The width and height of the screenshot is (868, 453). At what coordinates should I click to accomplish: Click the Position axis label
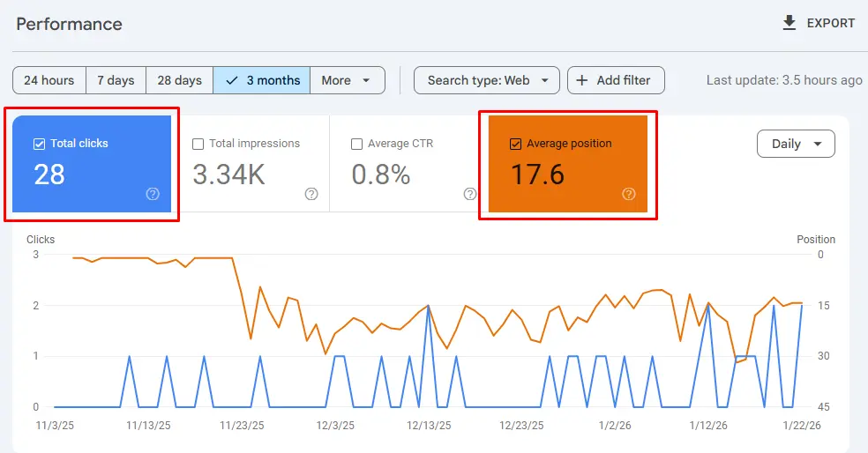click(816, 240)
